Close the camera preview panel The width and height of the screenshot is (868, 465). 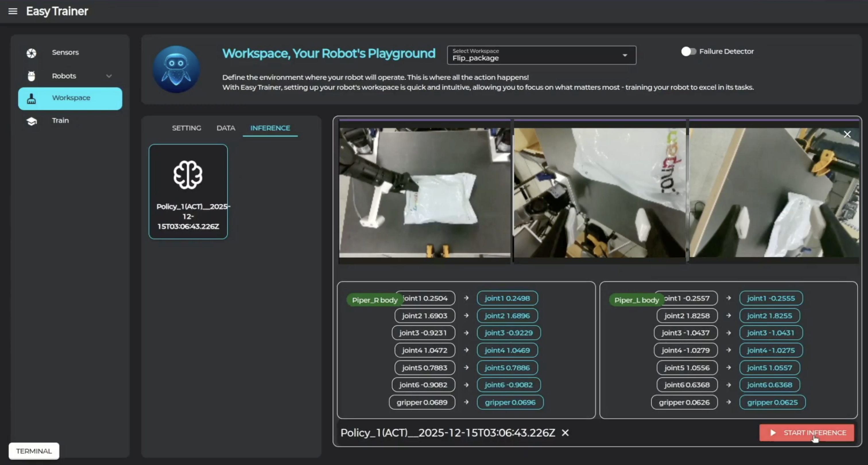[x=847, y=134]
